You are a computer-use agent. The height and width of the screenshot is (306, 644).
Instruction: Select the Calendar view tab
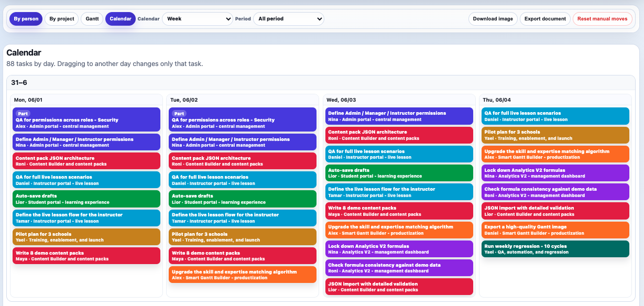coord(121,19)
